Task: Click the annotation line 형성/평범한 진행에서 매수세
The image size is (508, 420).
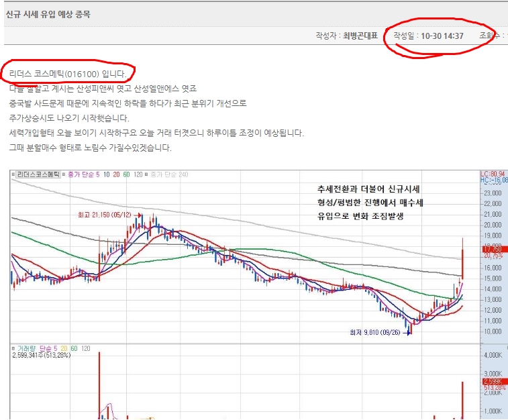Action: (370, 203)
